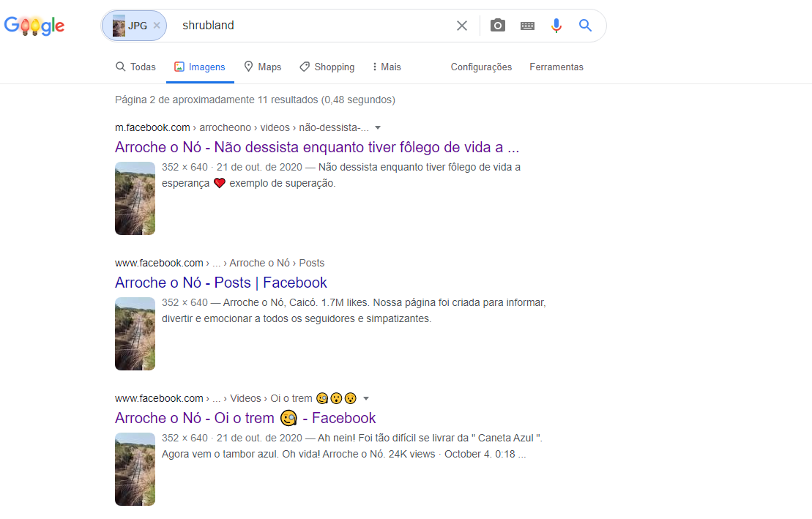Select the m.facebook.com breadcrumb URL

(242, 127)
